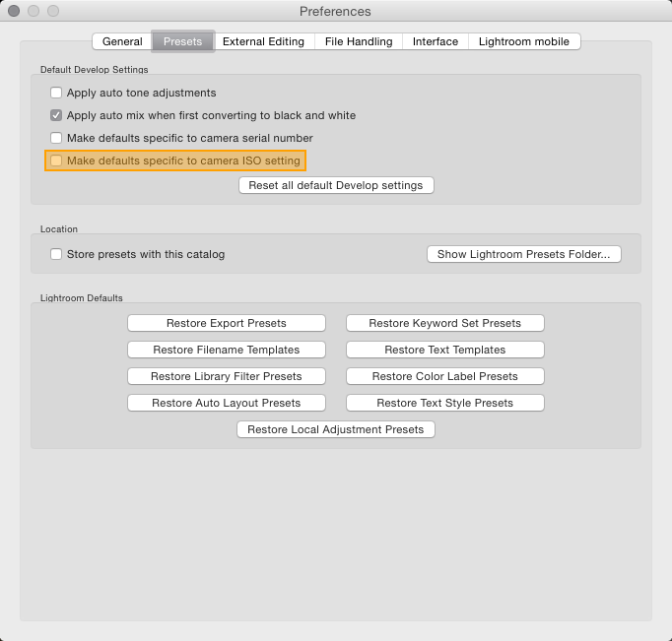Click Restore Text Style Presets
Viewport: 672px width, 641px height.
click(444, 403)
